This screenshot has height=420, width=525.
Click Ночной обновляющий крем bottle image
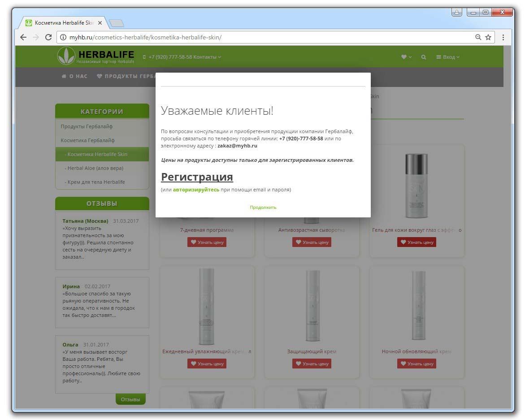pyautogui.click(x=418, y=305)
